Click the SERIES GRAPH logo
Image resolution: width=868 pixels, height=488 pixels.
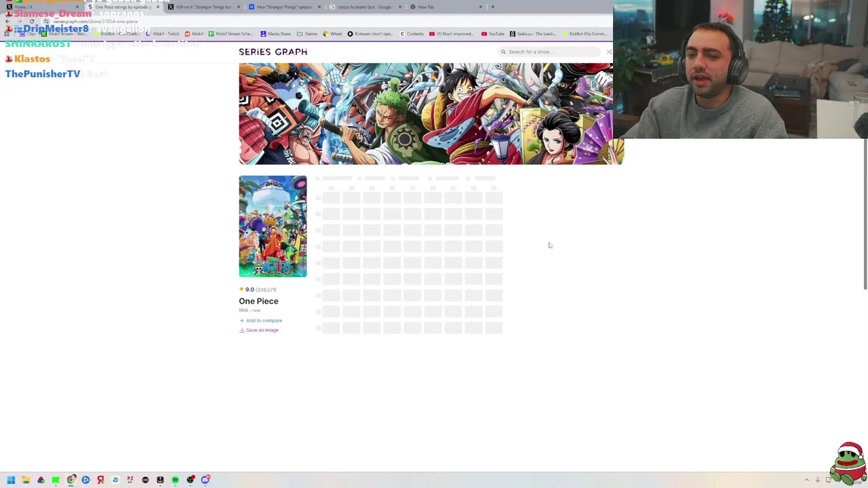273,52
